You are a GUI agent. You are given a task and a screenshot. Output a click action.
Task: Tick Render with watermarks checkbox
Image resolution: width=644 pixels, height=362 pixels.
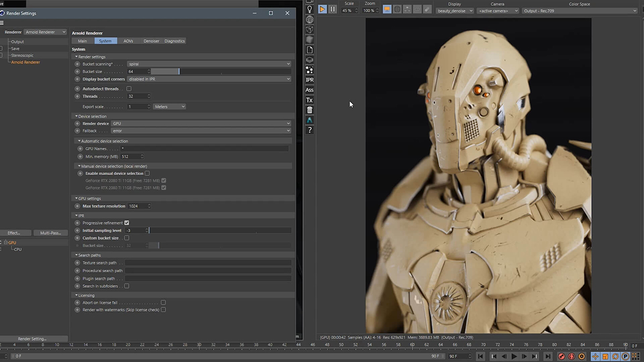point(163,309)
